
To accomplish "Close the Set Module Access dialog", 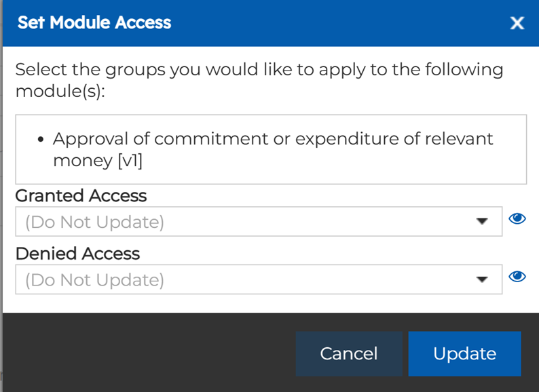I will pyautogui.click(x=517, y=23).
